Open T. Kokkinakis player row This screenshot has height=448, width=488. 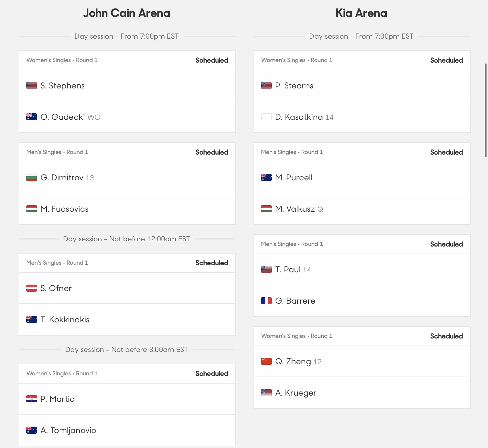(127, 319)
